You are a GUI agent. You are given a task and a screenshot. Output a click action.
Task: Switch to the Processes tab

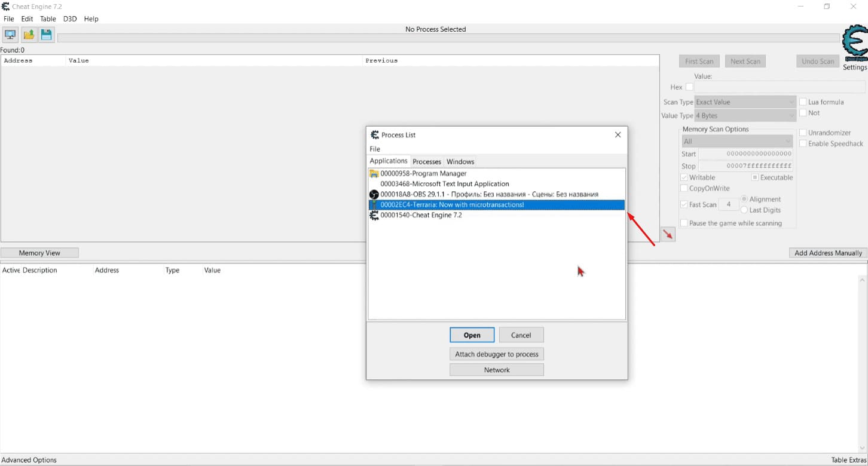pyautogui.click(x=427, y=162)
